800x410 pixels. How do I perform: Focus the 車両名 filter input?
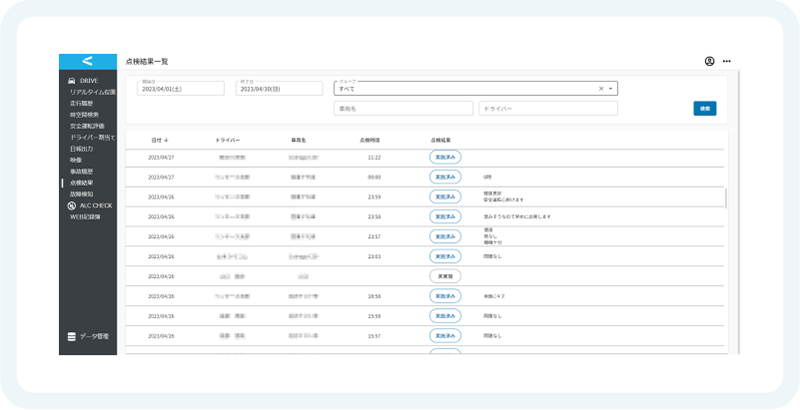coord(403,109)
